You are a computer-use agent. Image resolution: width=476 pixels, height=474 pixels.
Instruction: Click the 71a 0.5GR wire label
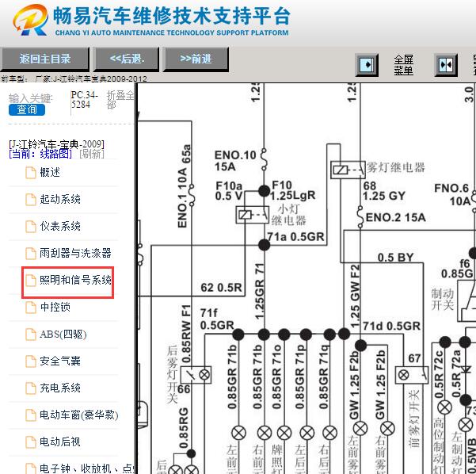[295, 237]
